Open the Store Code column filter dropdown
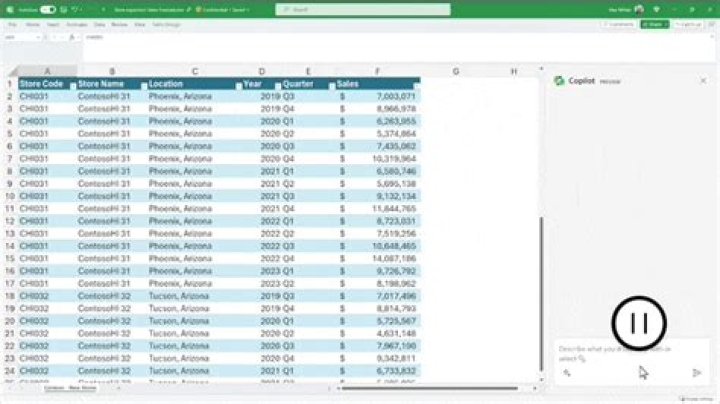Viewport: 720px width, 404px height. point(73,86)
